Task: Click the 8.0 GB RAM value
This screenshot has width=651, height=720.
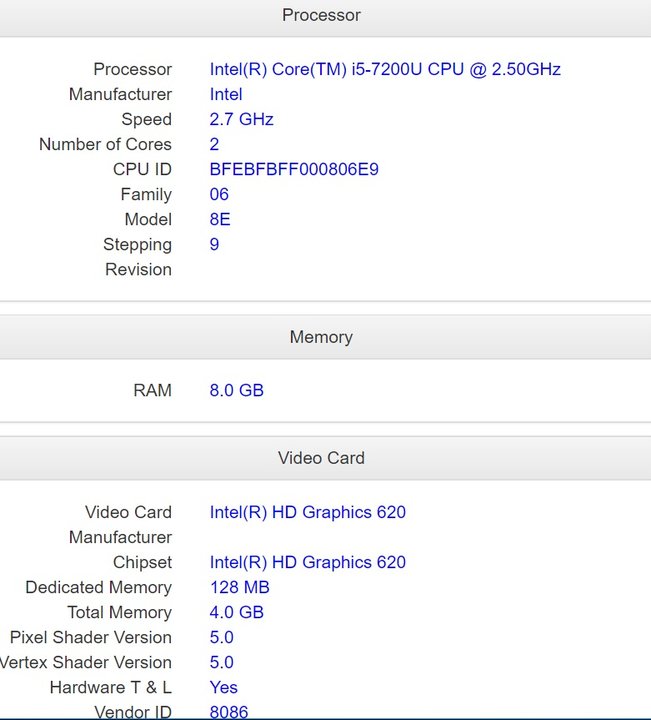Action: click(x=237, y=390)
